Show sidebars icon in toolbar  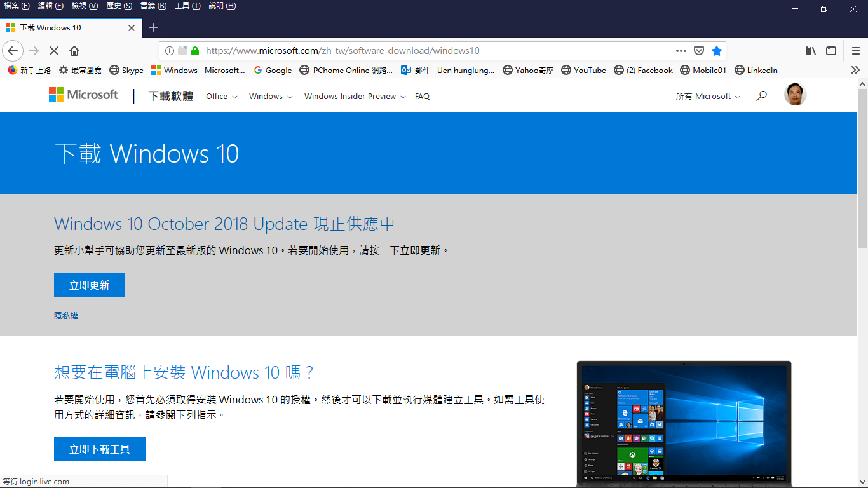[x=831, y=51]
